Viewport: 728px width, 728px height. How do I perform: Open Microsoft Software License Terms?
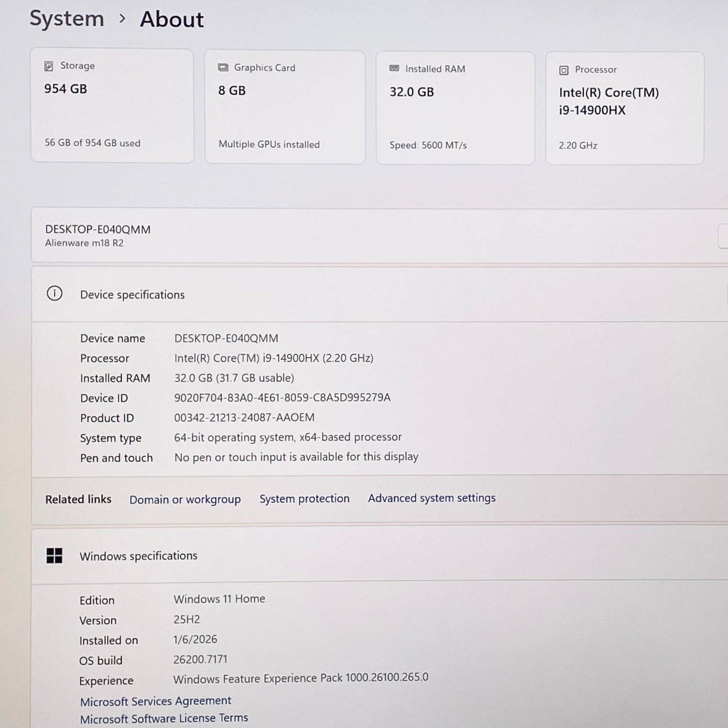pyautogui.click(x=164, y=718)
